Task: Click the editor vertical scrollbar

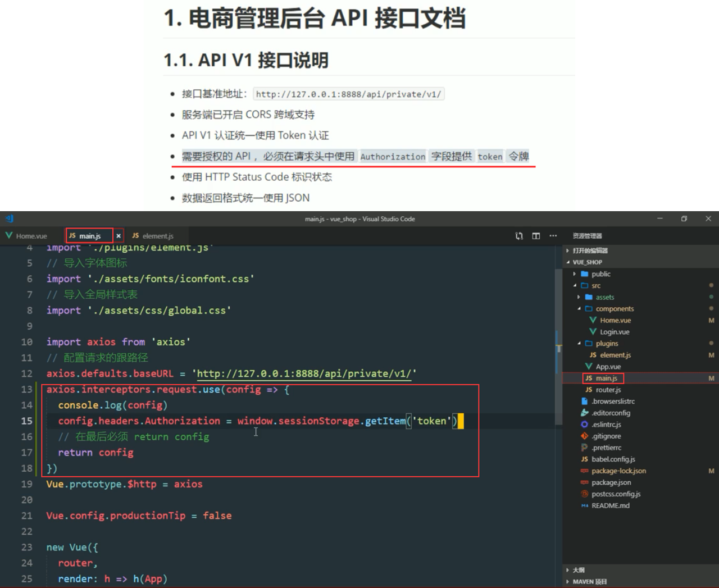Action: (x=558, y=346)
